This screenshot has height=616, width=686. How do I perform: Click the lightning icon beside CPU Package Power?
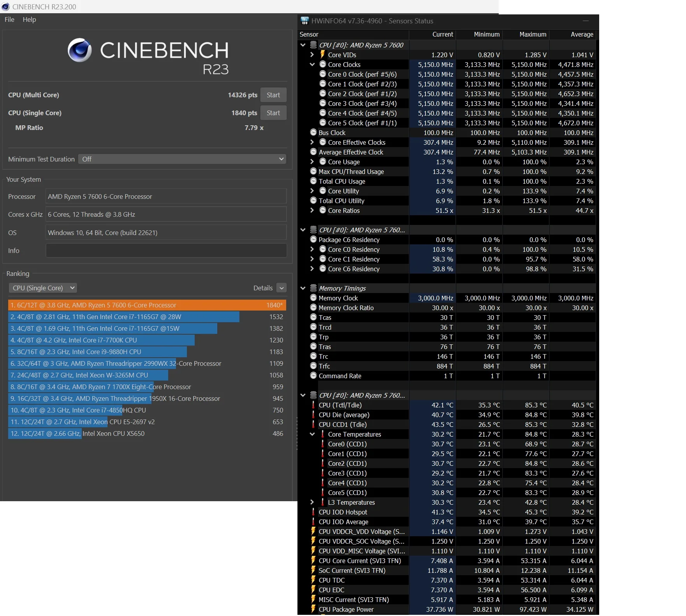[313, 609]
